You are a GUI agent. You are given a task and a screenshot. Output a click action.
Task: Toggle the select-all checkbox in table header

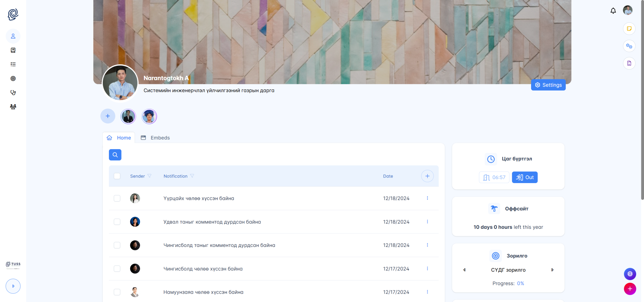[x=117, y=176]
